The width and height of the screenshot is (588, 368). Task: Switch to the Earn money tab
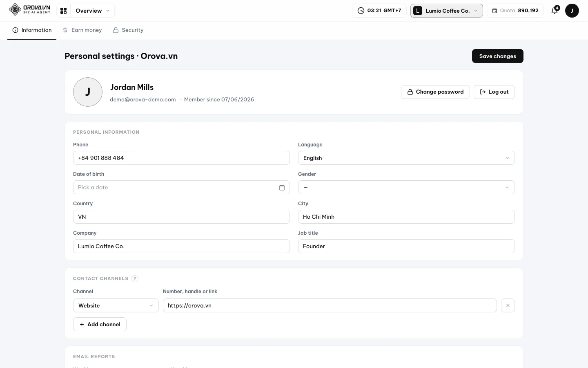point(82,30)
